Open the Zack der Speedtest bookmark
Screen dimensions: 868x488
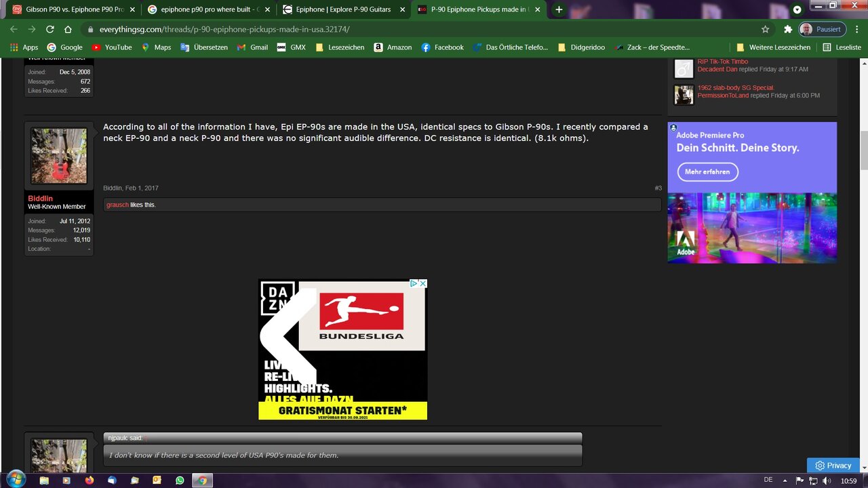652,47
